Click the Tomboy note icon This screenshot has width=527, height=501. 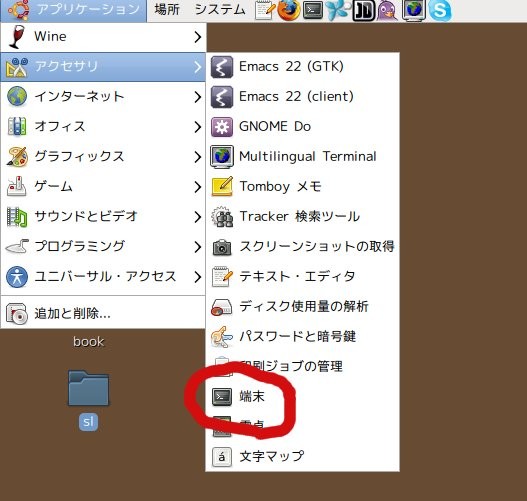222,186
